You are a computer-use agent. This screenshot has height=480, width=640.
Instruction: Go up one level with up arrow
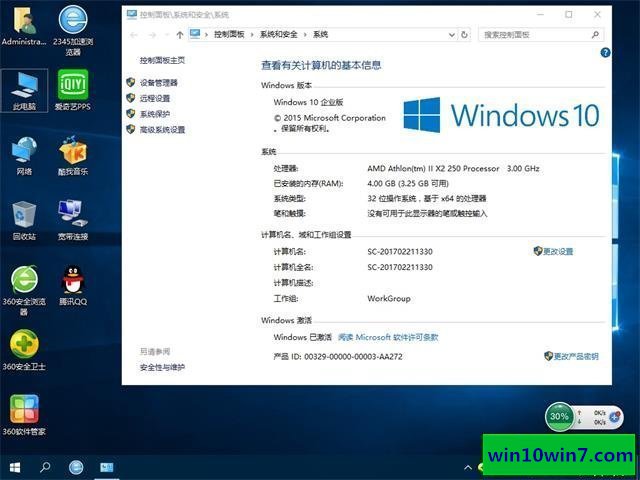click(x=180, y=35)
